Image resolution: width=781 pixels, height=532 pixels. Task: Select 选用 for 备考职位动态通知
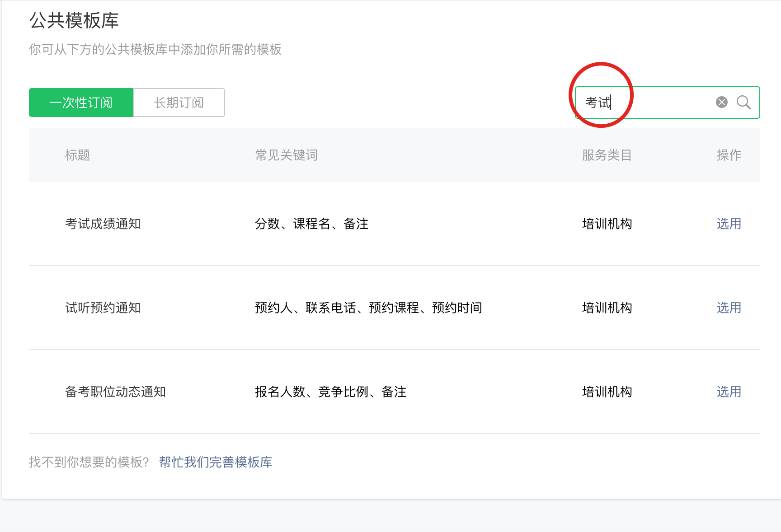click(729, 392)
